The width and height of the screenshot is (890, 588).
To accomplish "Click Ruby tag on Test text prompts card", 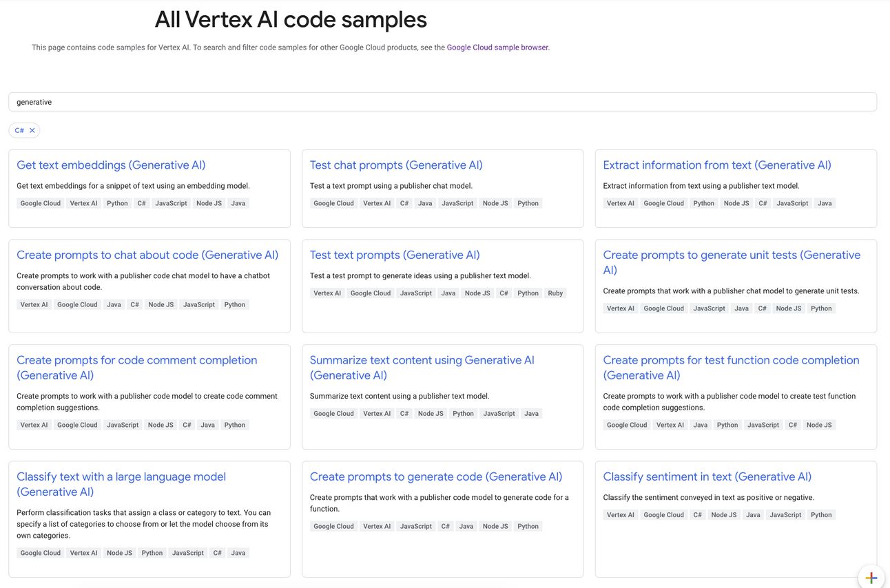I will 555,293.
